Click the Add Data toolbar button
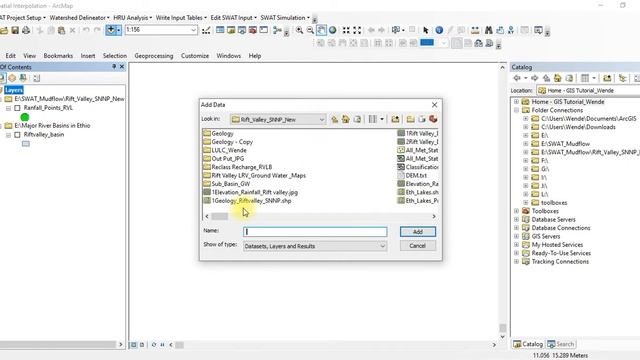 click(111, 30)
